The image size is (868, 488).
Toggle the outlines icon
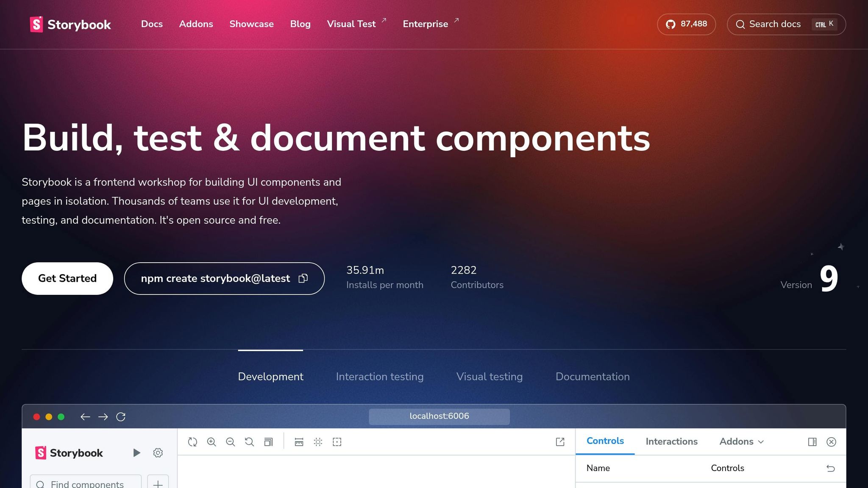coord(337,442)
